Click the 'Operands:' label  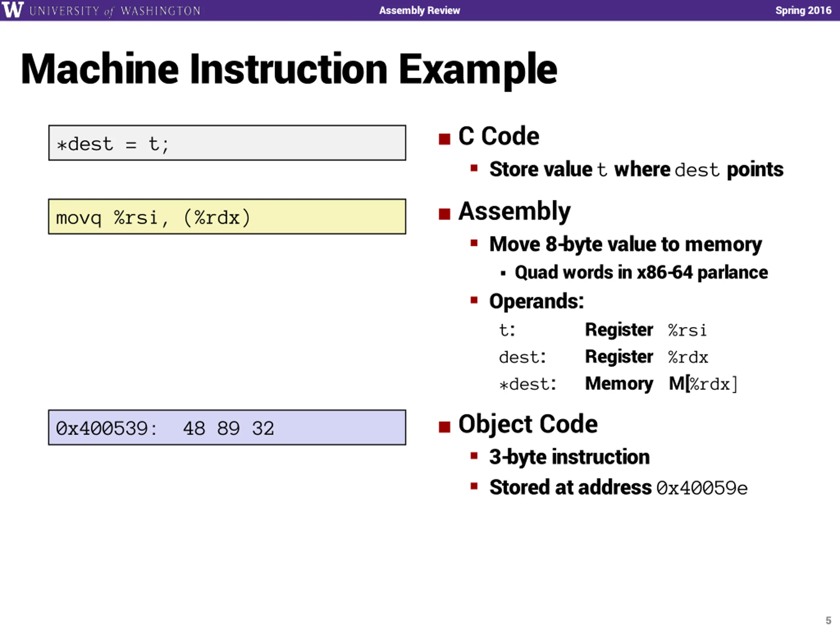pyautogui.click(x=536, y=302)
